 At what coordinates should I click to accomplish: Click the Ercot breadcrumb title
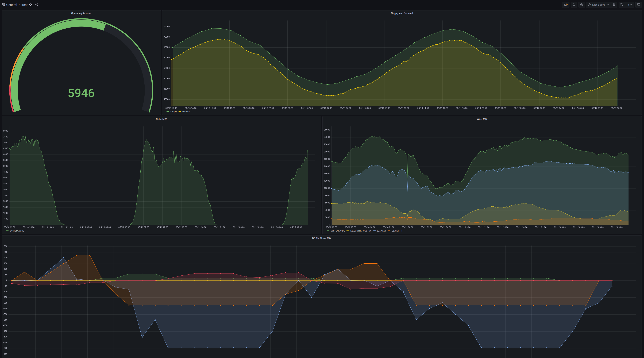click(x=24, y=5)
